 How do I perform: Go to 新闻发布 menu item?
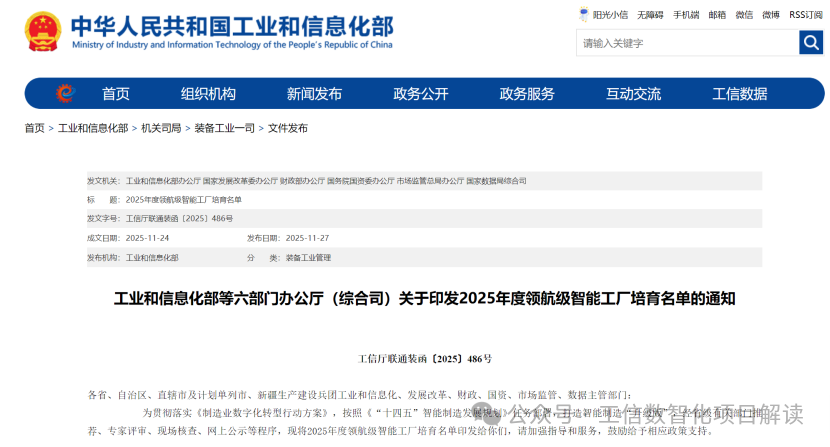tap(314, 94)
